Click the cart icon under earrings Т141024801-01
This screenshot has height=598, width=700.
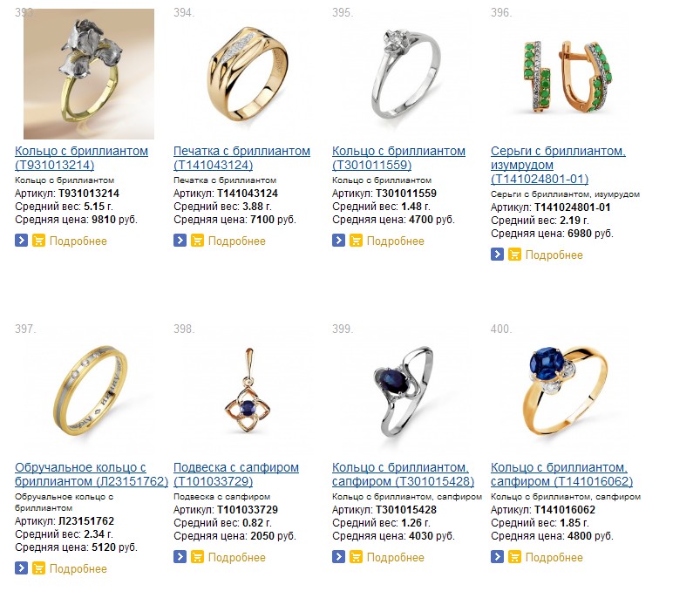tap(514, 255)
